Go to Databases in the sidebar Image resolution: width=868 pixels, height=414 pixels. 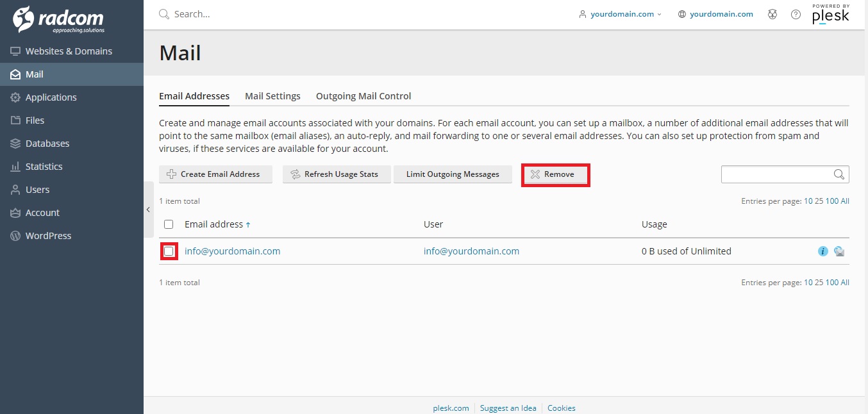(47, 144)
